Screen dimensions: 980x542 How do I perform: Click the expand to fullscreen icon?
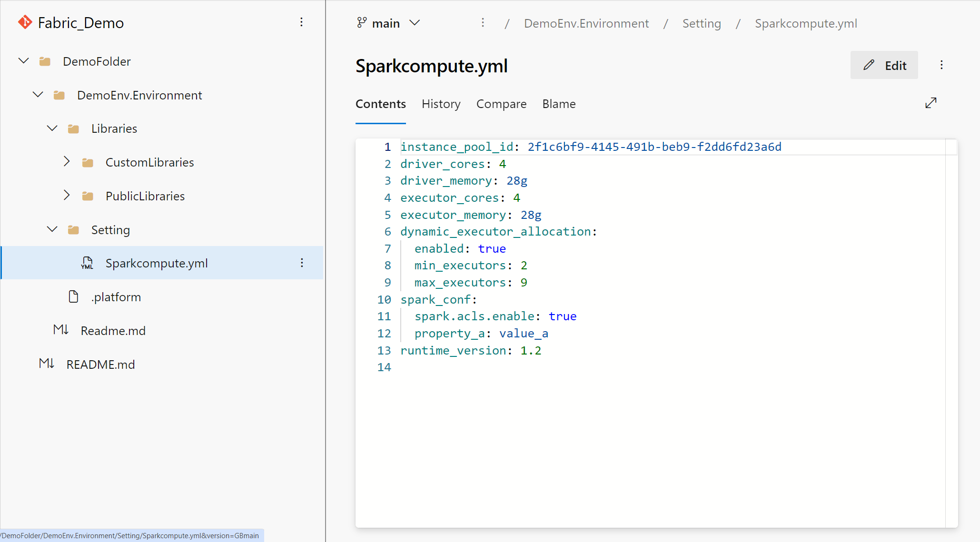click(931, 103)
